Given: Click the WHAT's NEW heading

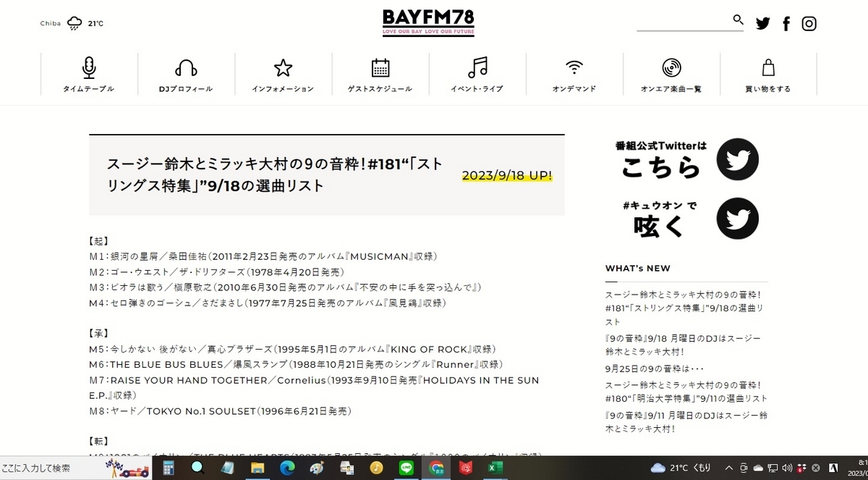Looking at the screenshot, I should point(638,269).
